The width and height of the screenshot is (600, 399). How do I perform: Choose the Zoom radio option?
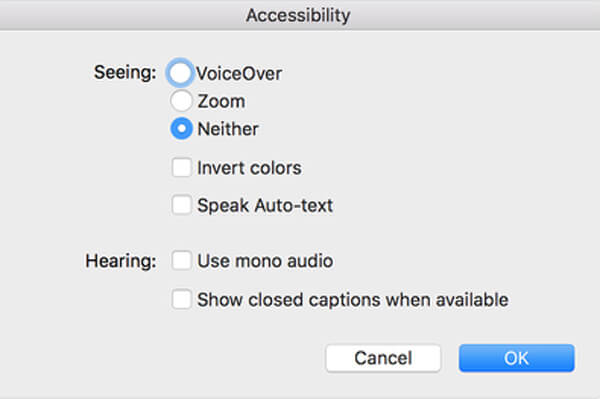coord(181,101)
